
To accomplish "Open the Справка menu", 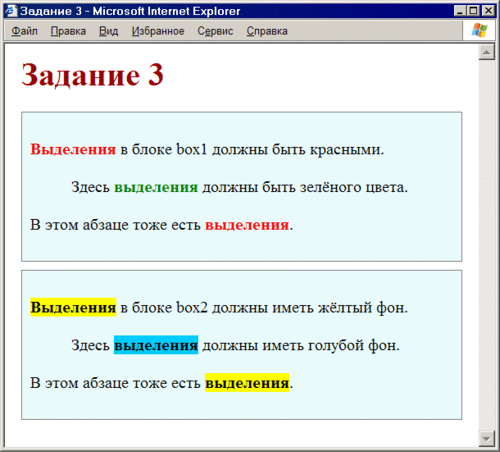I will pos(267,31).
